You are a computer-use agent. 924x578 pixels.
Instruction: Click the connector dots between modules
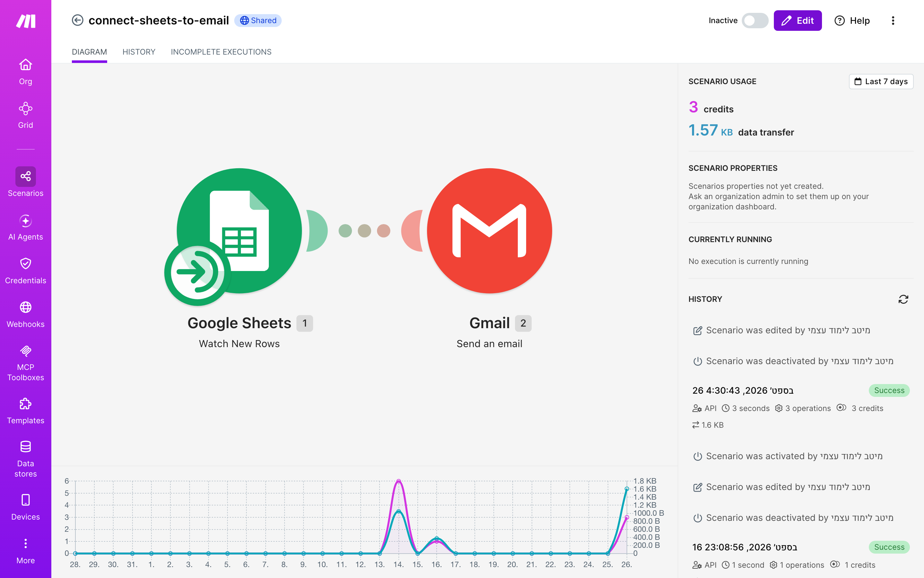pyautogui.click(x=364, y=231)
